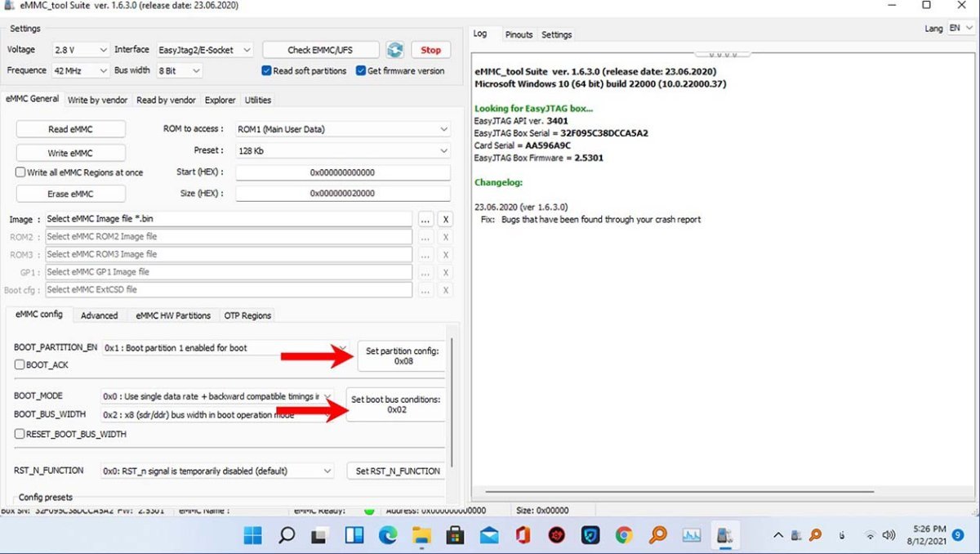Open the orange magnifier app beside Chrome

658,535
